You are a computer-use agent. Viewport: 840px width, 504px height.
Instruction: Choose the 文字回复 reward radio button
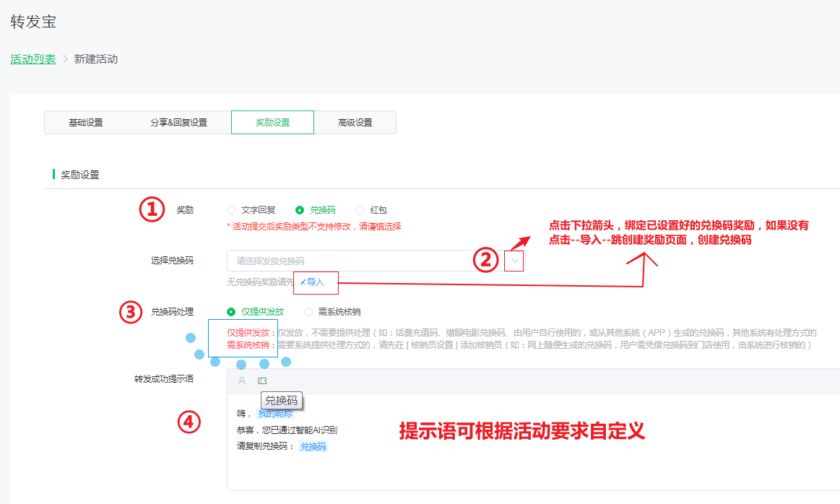pyautogui.click(x=231, y=210)
